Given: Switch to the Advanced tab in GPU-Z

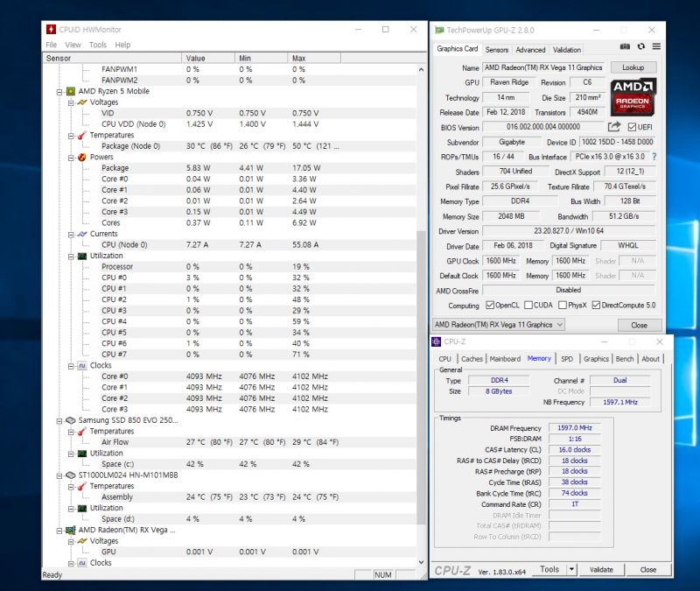Looking at the screenshot, I should coord(530,50).
